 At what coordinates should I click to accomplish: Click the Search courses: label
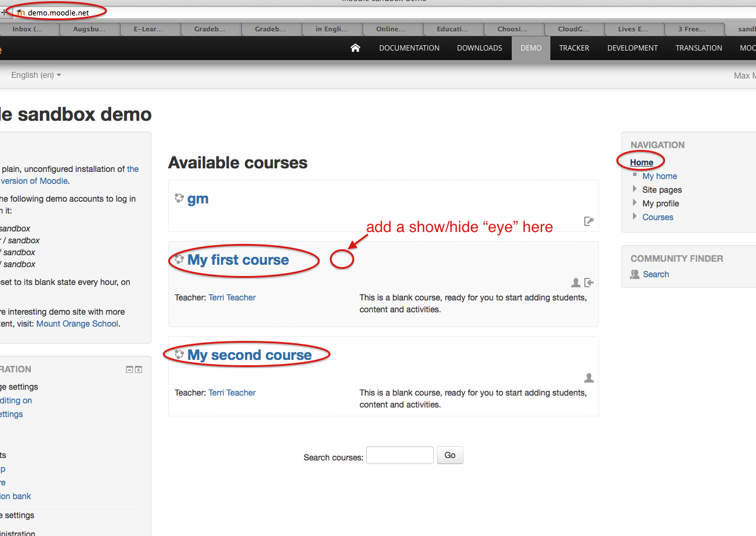pos(333,457)
